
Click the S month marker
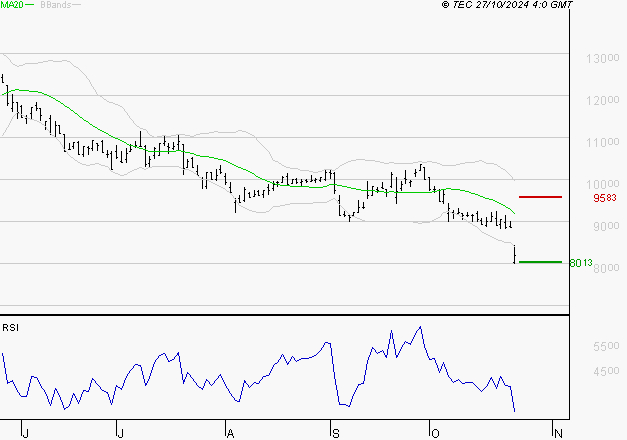(335, 433)
